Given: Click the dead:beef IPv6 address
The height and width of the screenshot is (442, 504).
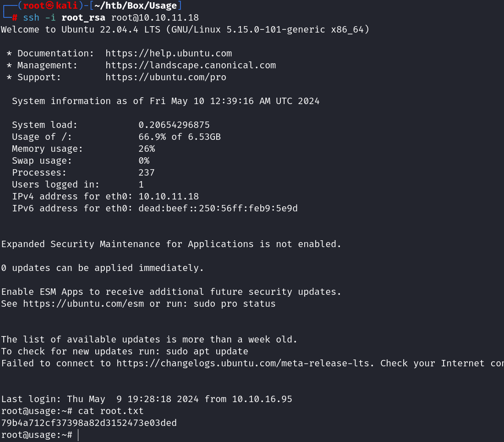Looking at the screenshot, I should (218, 208).
